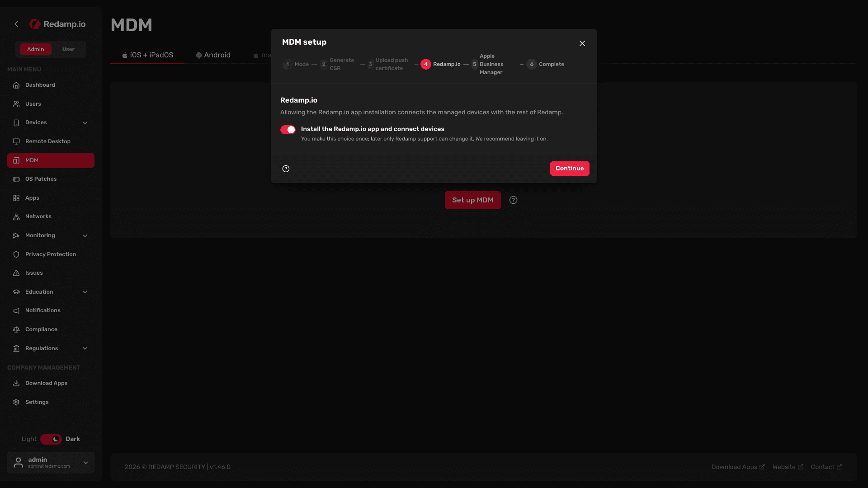The width and height of the screenshot is (868, 488).
Task: Click the OS Patches icon
Action: click(x=16, y=179)
